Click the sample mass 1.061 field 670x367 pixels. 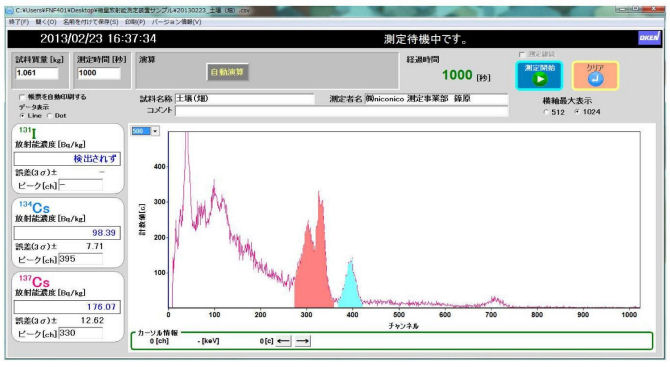point(37,73)
